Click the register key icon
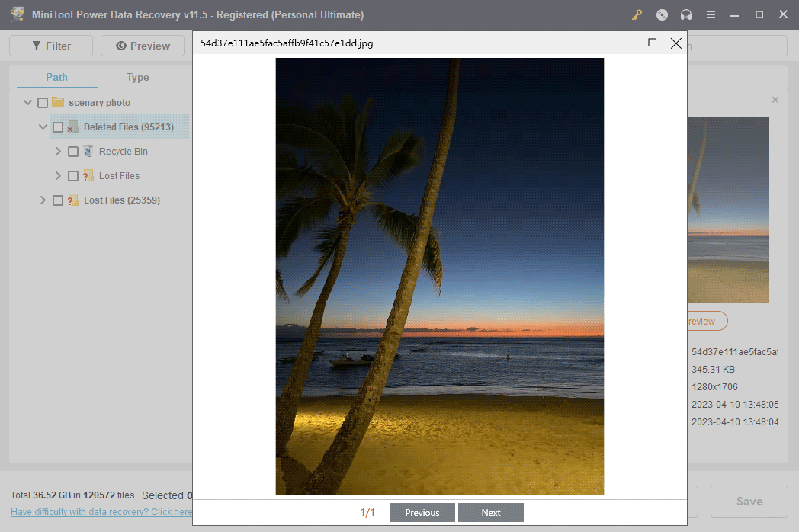 coord(637,14)
